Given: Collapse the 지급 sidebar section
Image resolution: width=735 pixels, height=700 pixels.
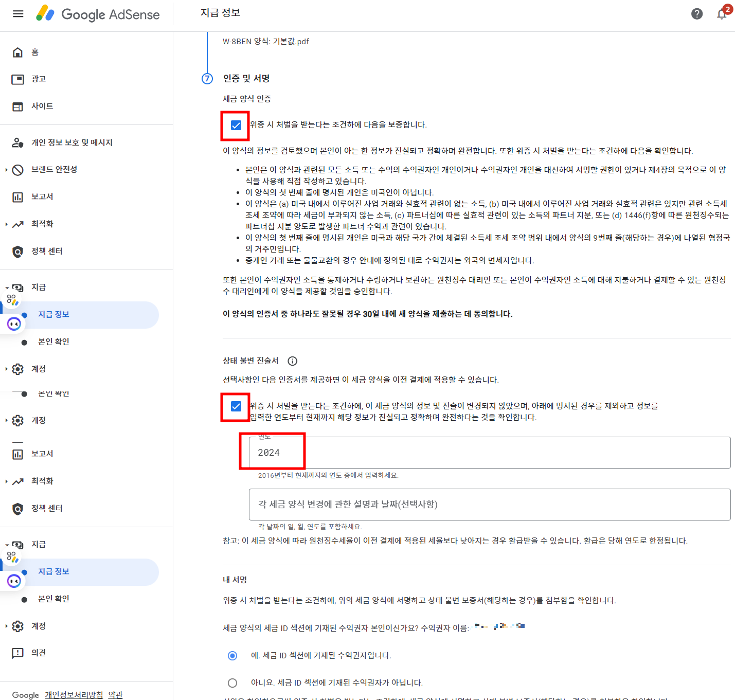Looking at the screenshot, I should point(7,287).
